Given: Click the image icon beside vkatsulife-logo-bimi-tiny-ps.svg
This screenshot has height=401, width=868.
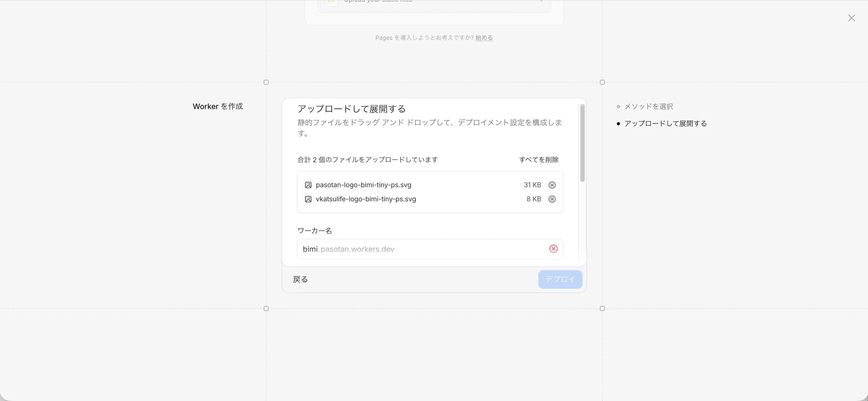Looking at the screenshot, I should click(308, 199).
